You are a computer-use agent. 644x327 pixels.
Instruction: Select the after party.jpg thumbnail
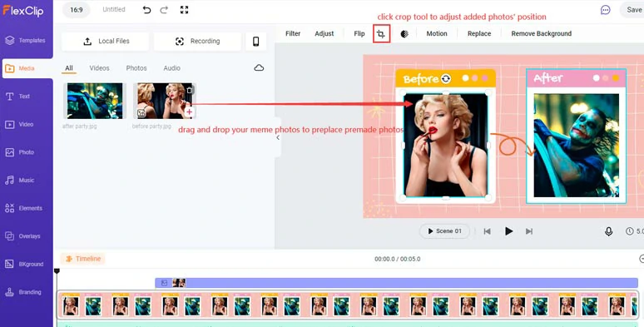(95, 101)
